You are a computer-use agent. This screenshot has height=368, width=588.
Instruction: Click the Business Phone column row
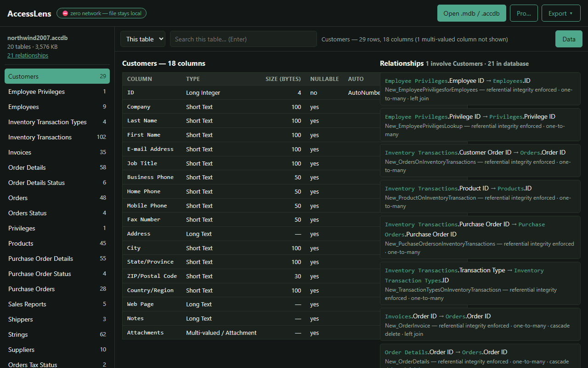pyautogui.click(x=251, y=178)
